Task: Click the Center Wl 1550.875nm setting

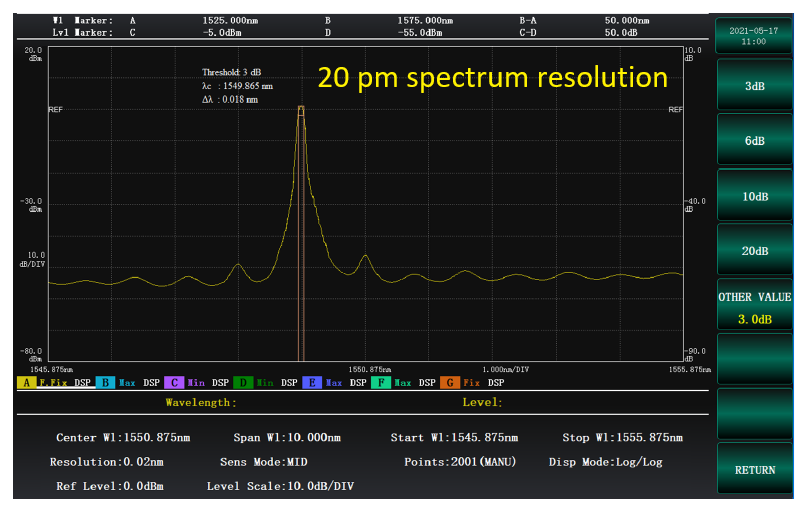Action: coord(123,438)
